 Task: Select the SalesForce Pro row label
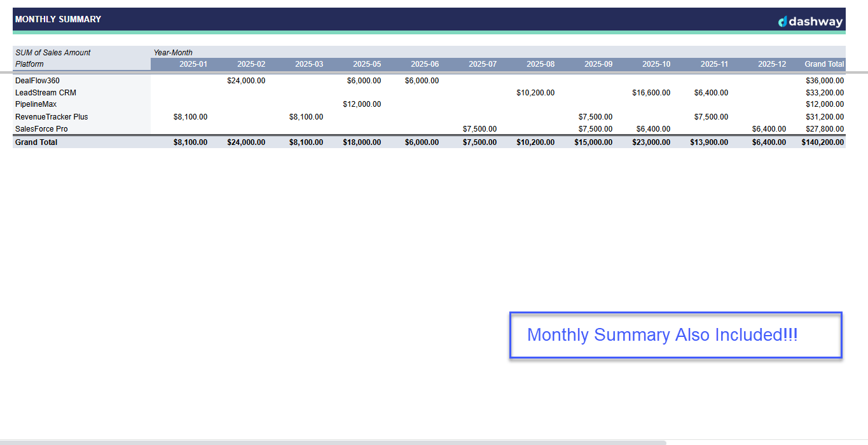click(41, 129)
